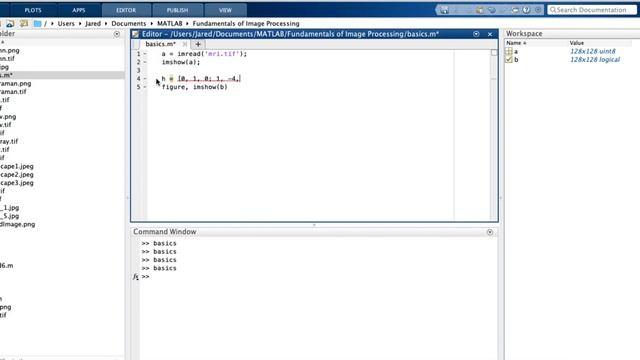Click Users in the path bar
Viewport: 640px width, 360px height.
click(x=66, y=24)
